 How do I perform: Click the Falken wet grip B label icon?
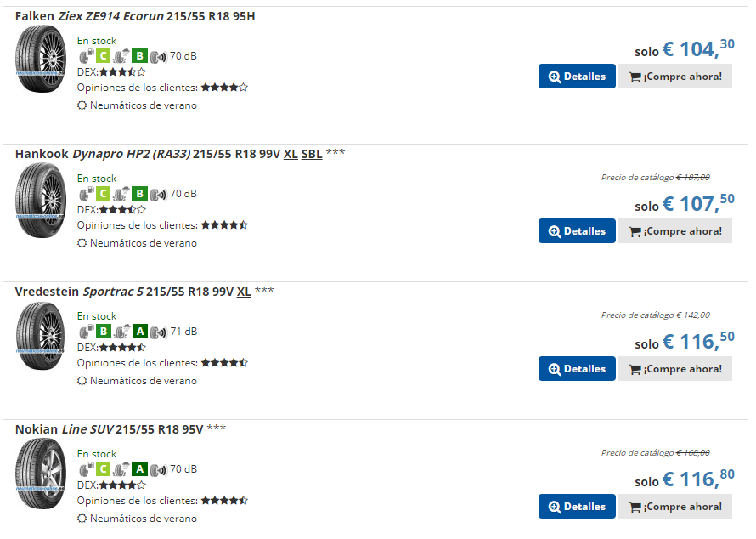139,56
